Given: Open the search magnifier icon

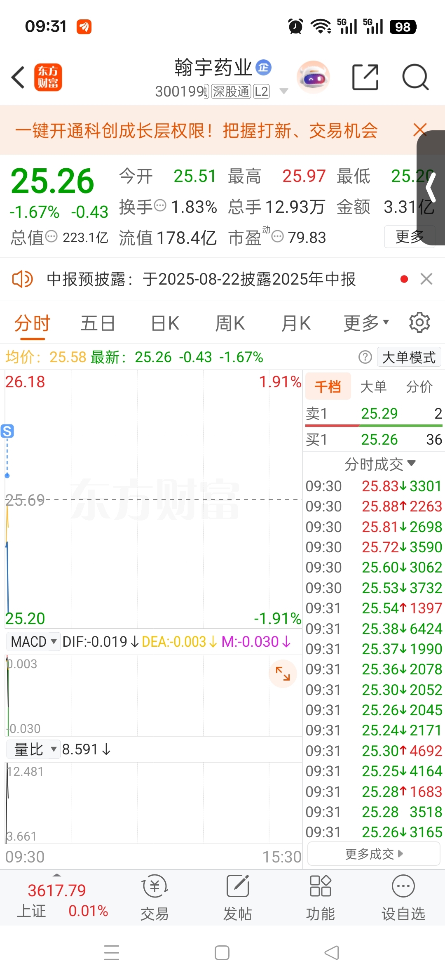Looking at the screenshot, I should [x=415, y=77].
